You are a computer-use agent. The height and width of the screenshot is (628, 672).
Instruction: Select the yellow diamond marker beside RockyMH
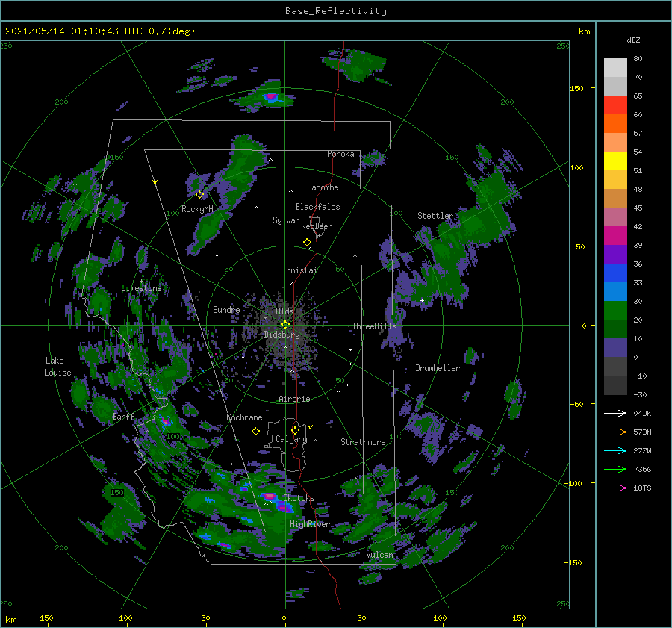(199, 195)
